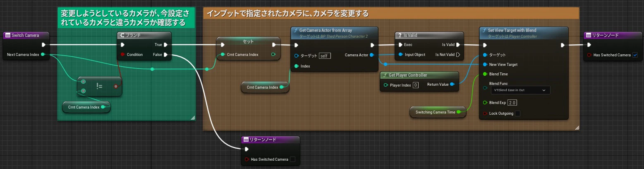Select the Switching Camera Time variable node
This screenshot has width=644, height=169.
click(x=438, y=112)
